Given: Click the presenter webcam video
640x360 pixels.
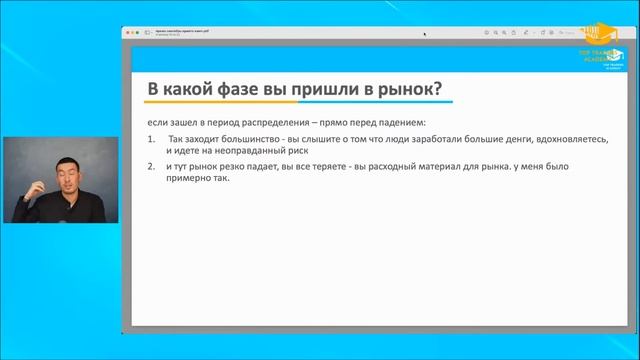Looking at the screenshot, I should 61,180.
